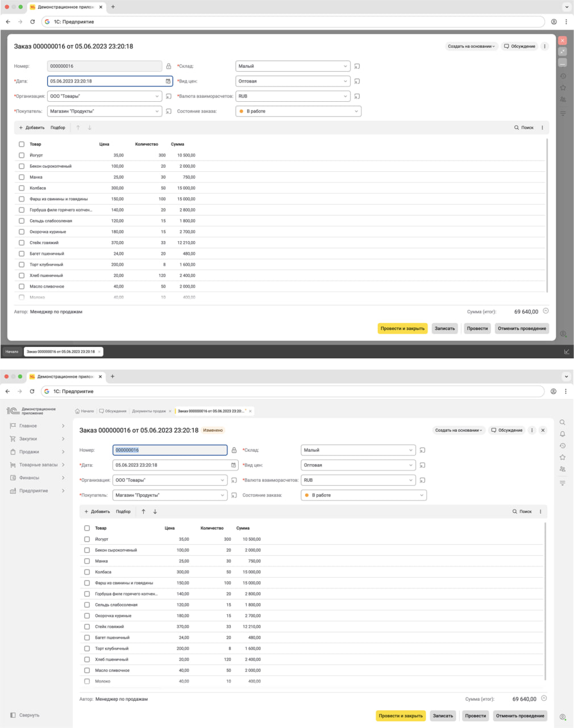Click lock icon beside Номер in top window
The image size is (574, 728).
[168, 66]
